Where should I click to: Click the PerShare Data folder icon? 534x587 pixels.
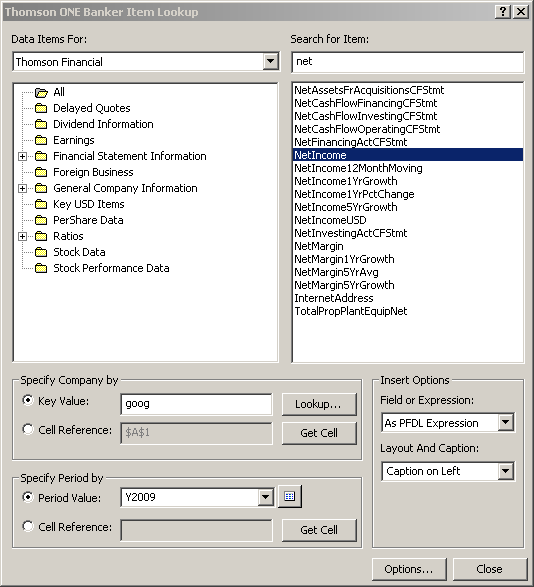pyautogui.click(x=41, y=220)
